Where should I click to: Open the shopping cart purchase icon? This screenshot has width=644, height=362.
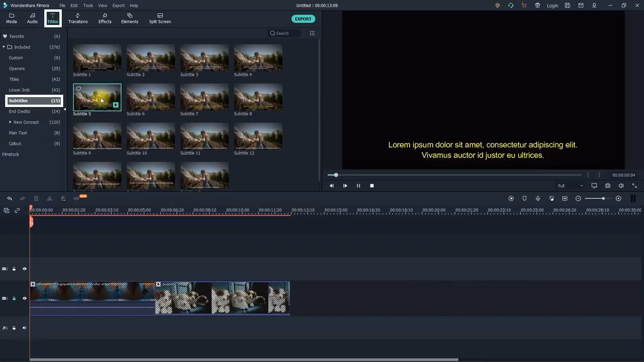524,6
